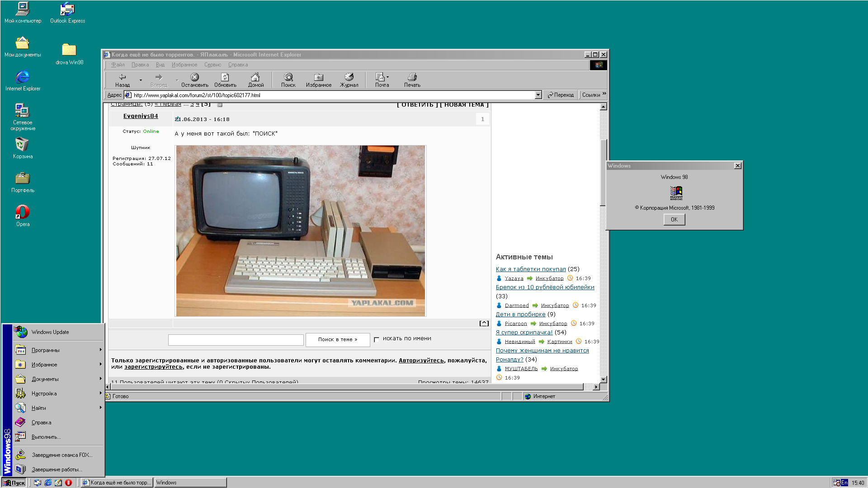The height and width of the screenshot is (488, 868).
Task: Open the 'Как я таблетки покупал' topic link
Action: [x=531, y=269]
